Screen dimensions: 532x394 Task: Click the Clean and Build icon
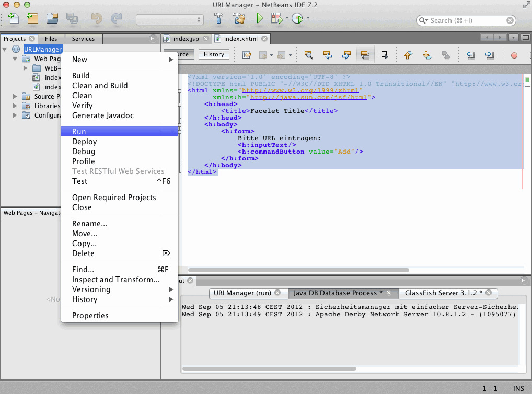(x=239, y=19)
